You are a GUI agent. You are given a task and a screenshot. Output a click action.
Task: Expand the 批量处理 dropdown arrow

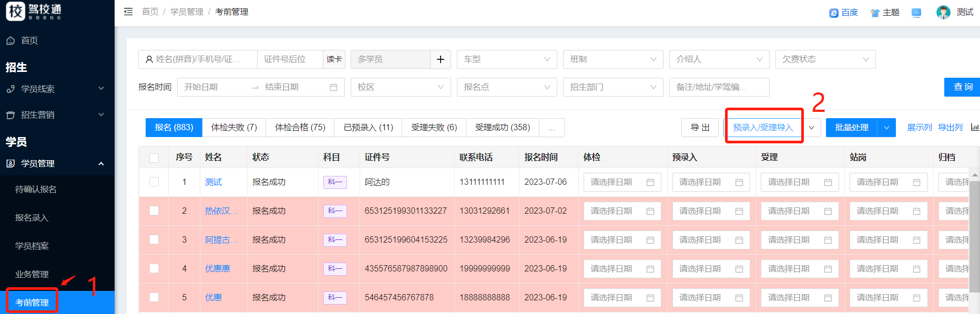886,128
